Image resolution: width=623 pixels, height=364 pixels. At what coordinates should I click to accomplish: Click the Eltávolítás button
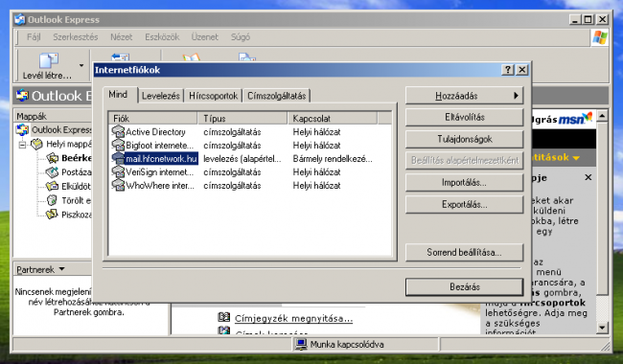click(x=464, y=118)
